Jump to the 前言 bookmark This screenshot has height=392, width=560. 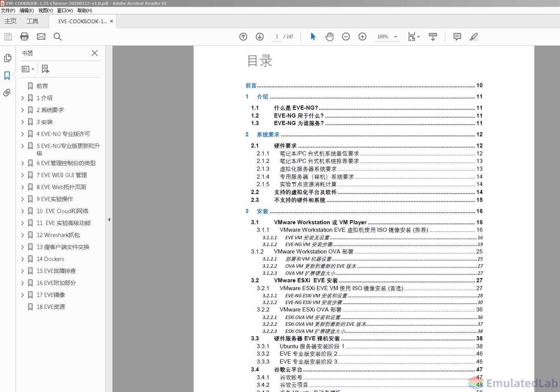tap(42, 86)
